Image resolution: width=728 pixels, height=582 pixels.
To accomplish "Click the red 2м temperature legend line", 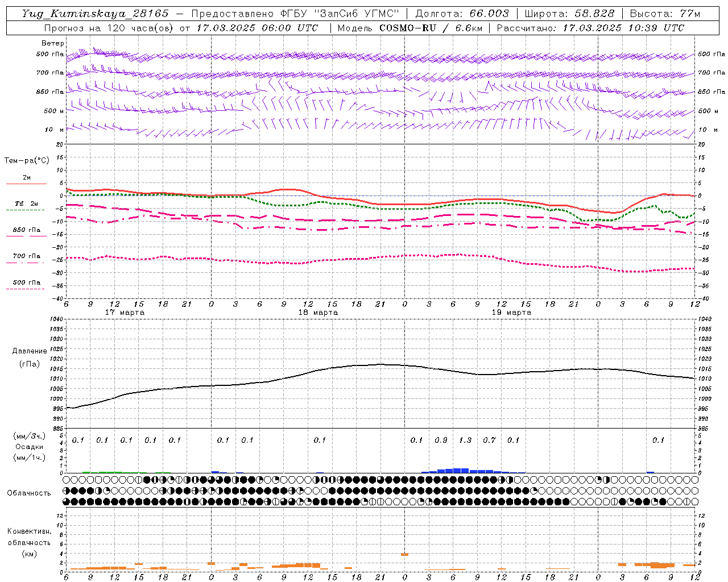I will 26,184.
